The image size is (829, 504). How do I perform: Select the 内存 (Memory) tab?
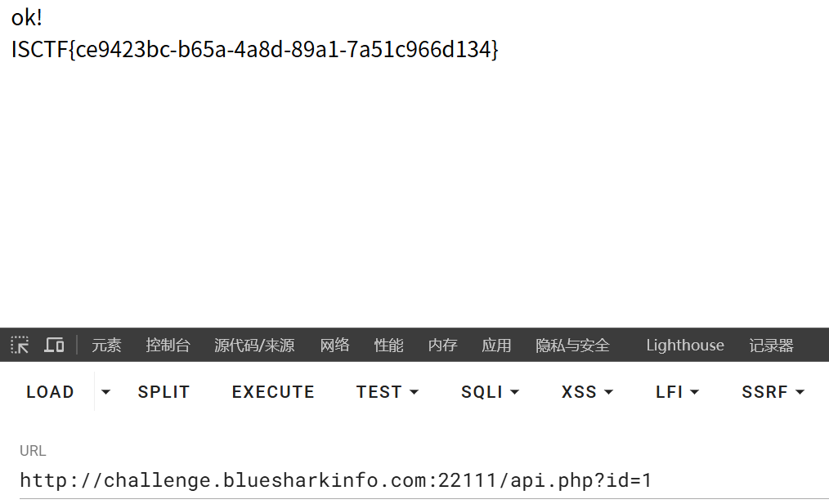pos(442,346)
